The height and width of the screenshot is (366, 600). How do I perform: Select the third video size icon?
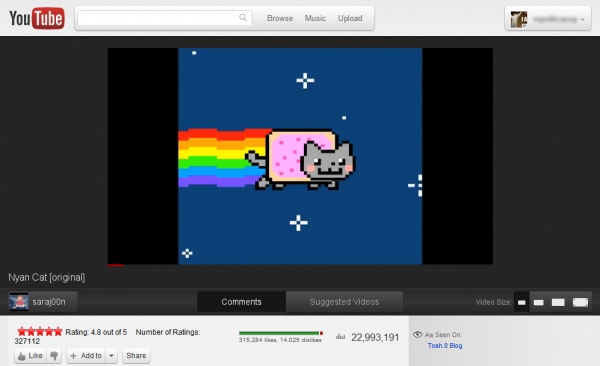click(558, 302)
